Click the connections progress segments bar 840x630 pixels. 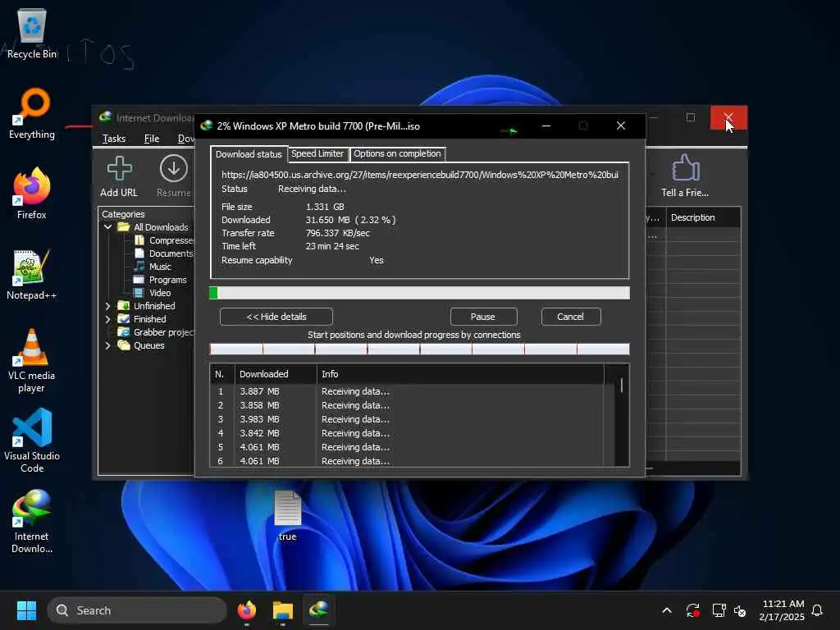coord(419,349)
